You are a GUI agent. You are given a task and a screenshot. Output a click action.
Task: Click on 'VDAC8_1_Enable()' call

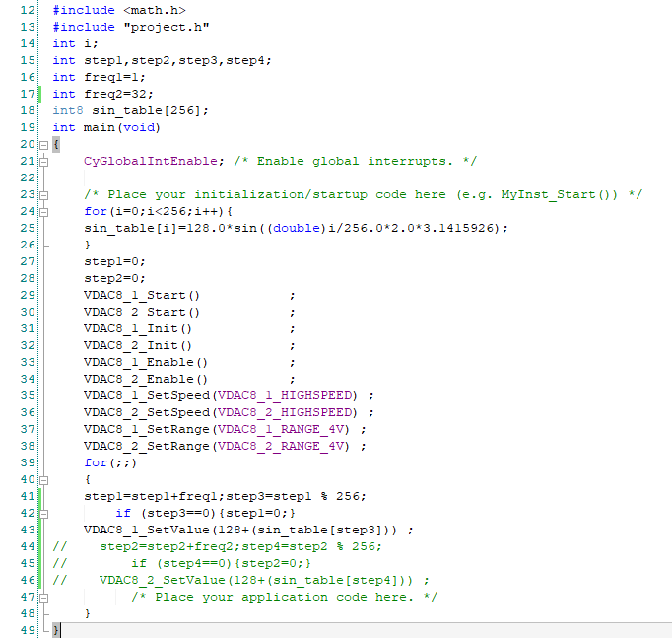click(x=146, y=362)
